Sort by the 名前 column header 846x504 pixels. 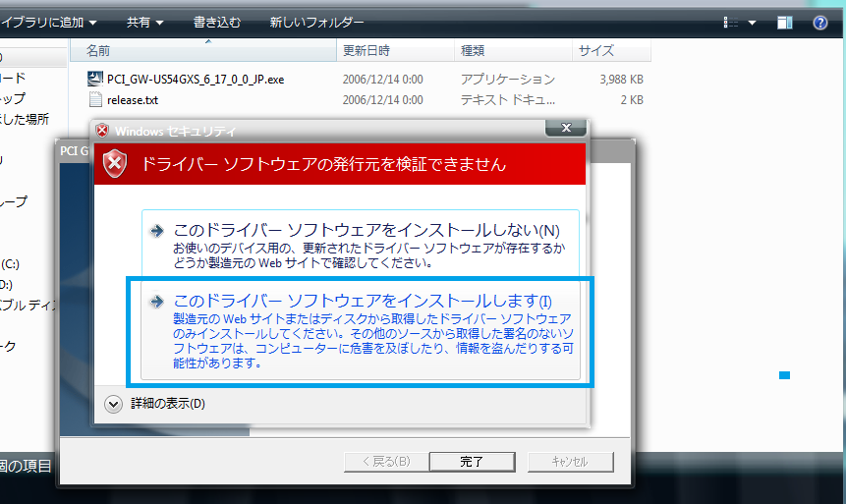point(202,51)
